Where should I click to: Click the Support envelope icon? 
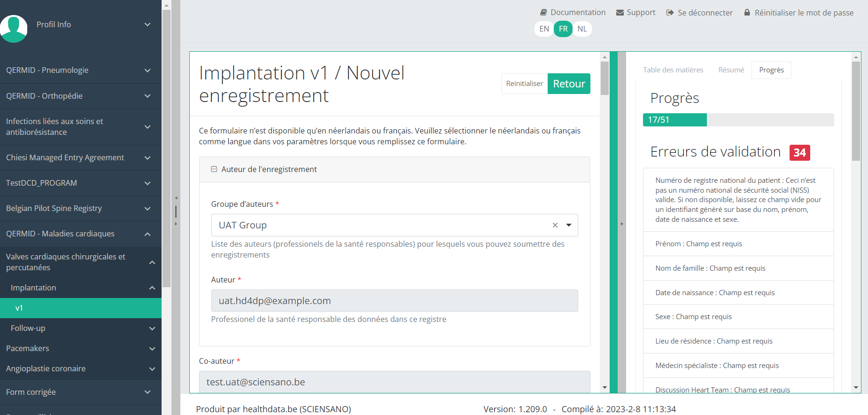(620, 13)
